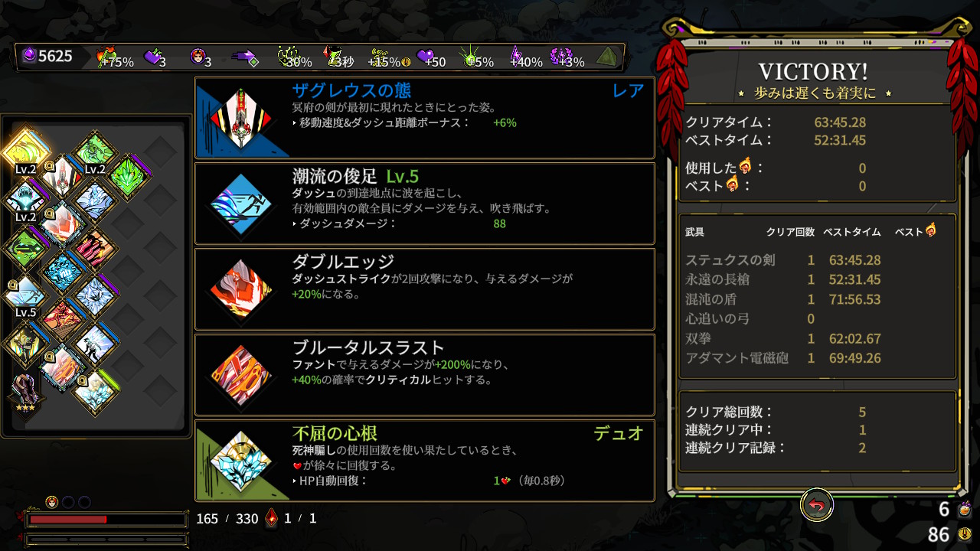Image resolution: width=980 pixels, height=551 pixels.
Task: Click the ダブルエッジ boon icon
Action: (240, 289)
